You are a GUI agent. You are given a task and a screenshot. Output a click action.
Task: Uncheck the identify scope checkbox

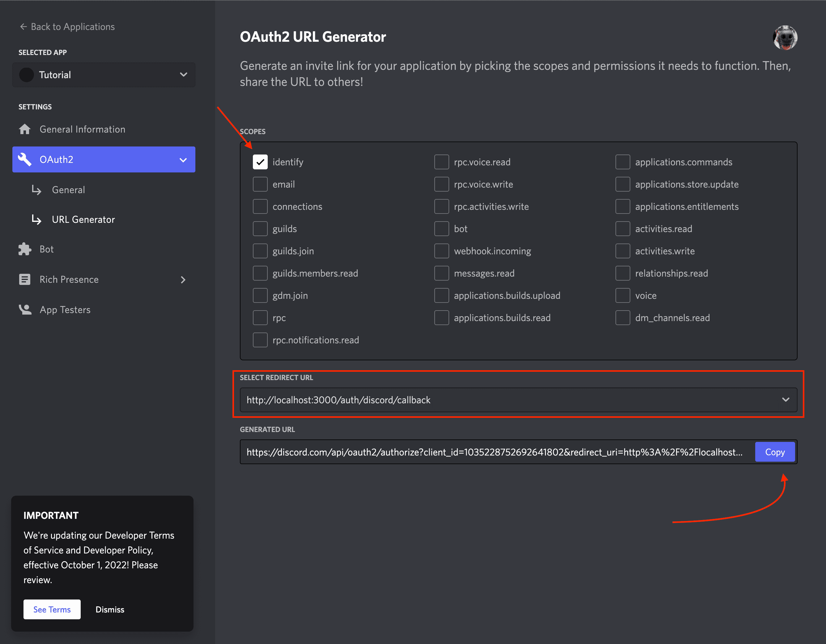click(x=260, y=162)
